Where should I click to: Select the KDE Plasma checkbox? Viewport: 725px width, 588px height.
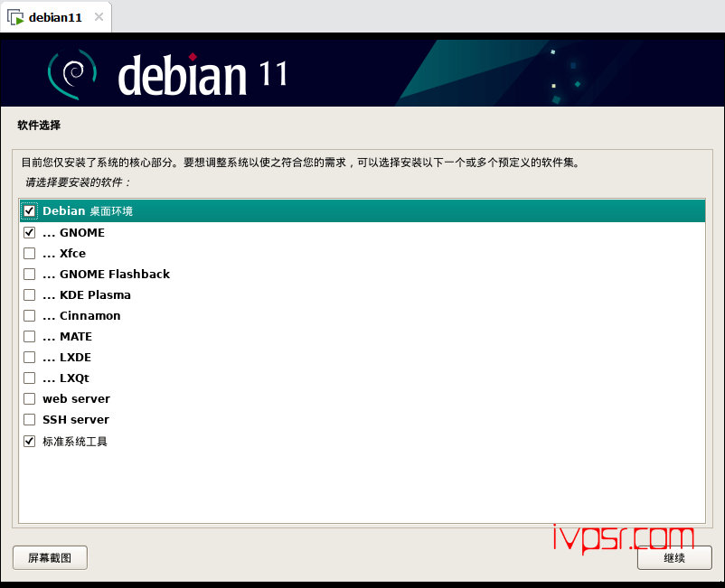(x=29, y=294)
